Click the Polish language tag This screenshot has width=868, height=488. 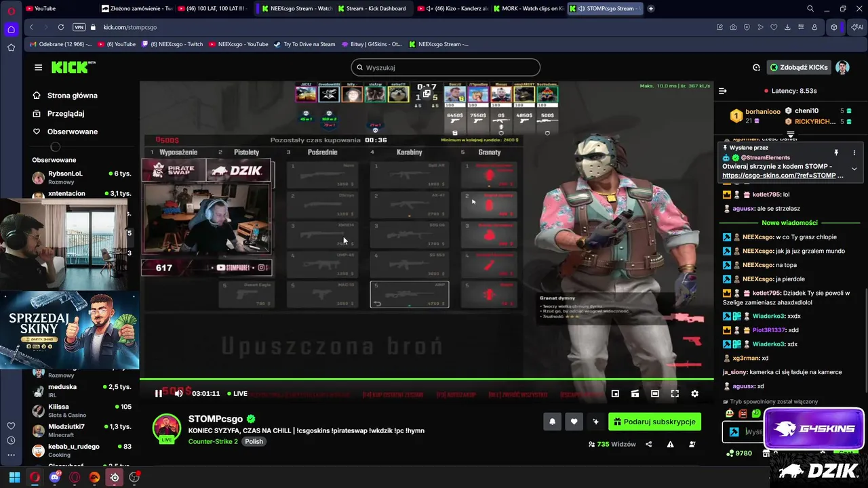click(x=254, y=441)
